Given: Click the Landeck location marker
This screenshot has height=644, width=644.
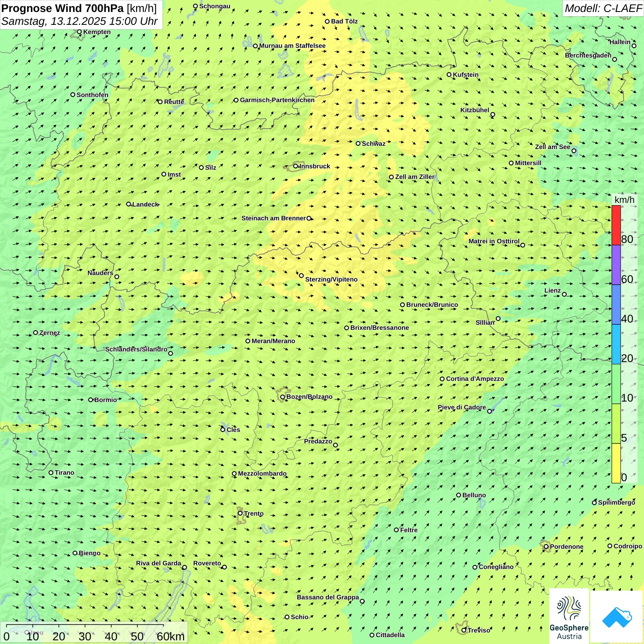Looking at the screenshot, I should click(x=128, y=204).
